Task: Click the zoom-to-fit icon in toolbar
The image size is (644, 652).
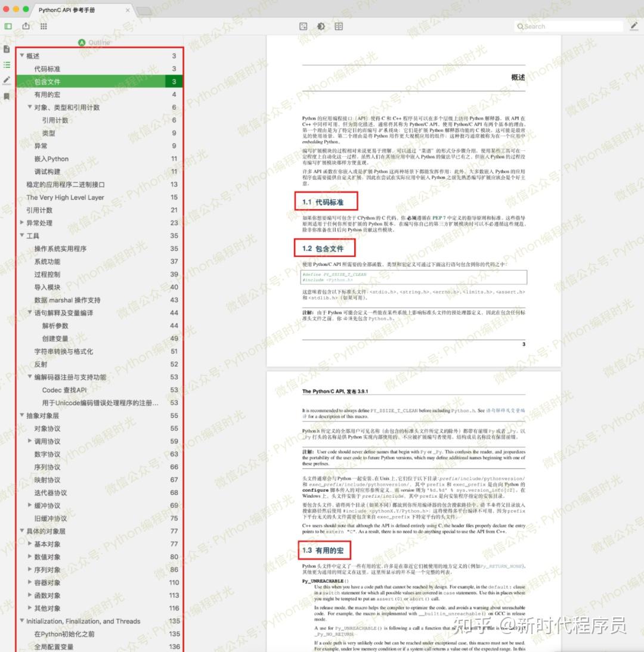Action: click(x=303, y=26)
